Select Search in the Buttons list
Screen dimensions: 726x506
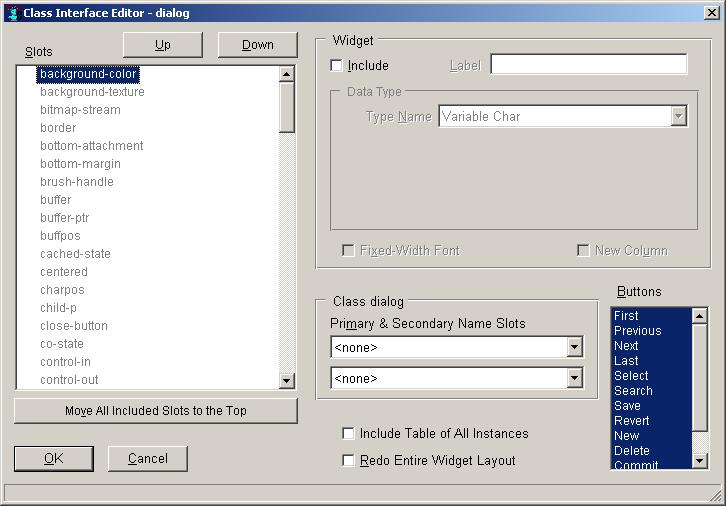coord(633,391)
